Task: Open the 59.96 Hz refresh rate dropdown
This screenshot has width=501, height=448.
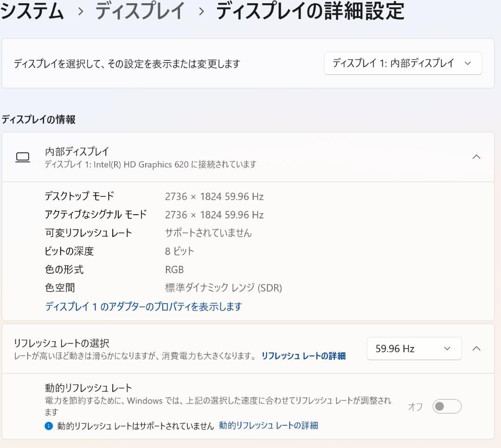Action: click(413, 348)
